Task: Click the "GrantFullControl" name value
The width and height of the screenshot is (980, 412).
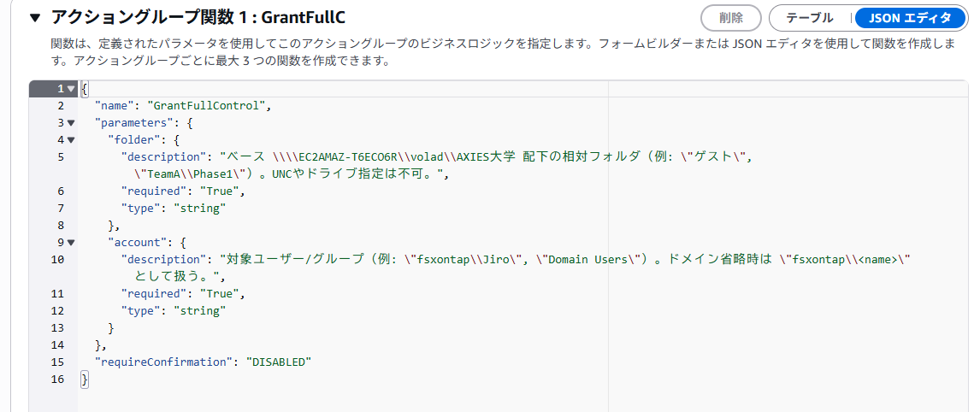Action: [206, 106]
